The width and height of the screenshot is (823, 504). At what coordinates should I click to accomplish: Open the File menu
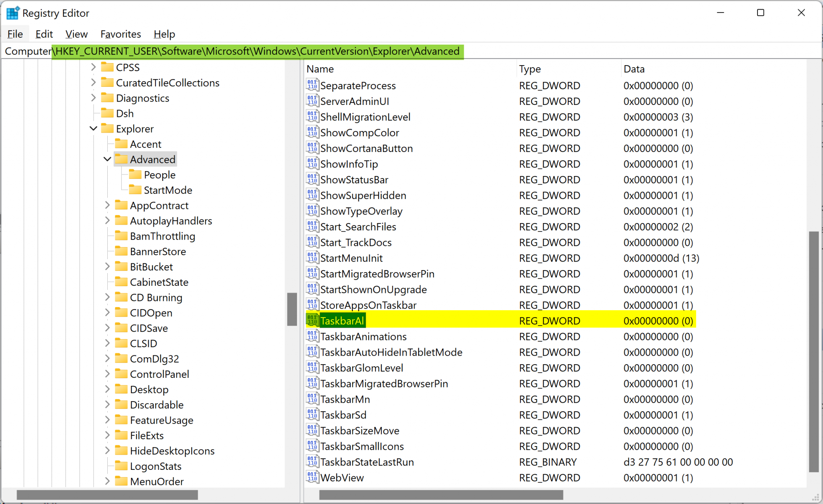click(15, 34)
